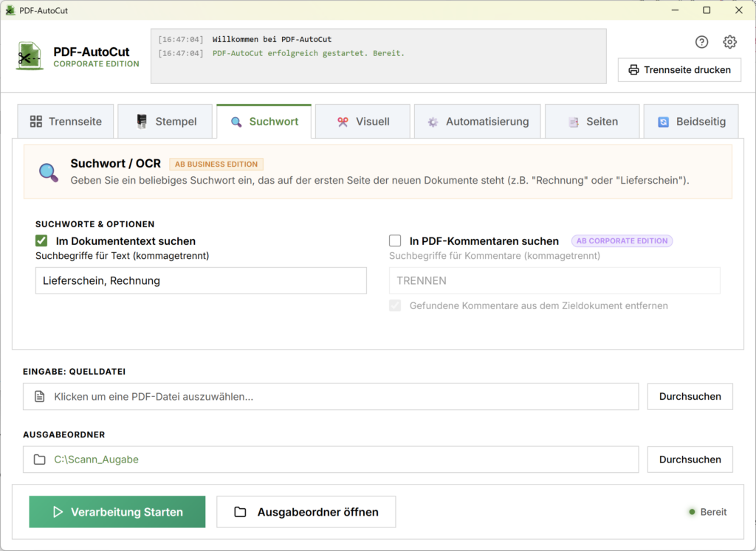Toggle Gefundene Kommentare entfernen checkbox
Screen dimensions: 756x551
[x=395, y=305]
